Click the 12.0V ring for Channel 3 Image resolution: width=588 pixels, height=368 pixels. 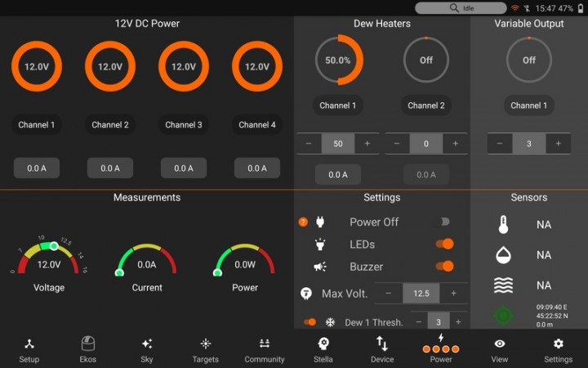click(184, 67)
